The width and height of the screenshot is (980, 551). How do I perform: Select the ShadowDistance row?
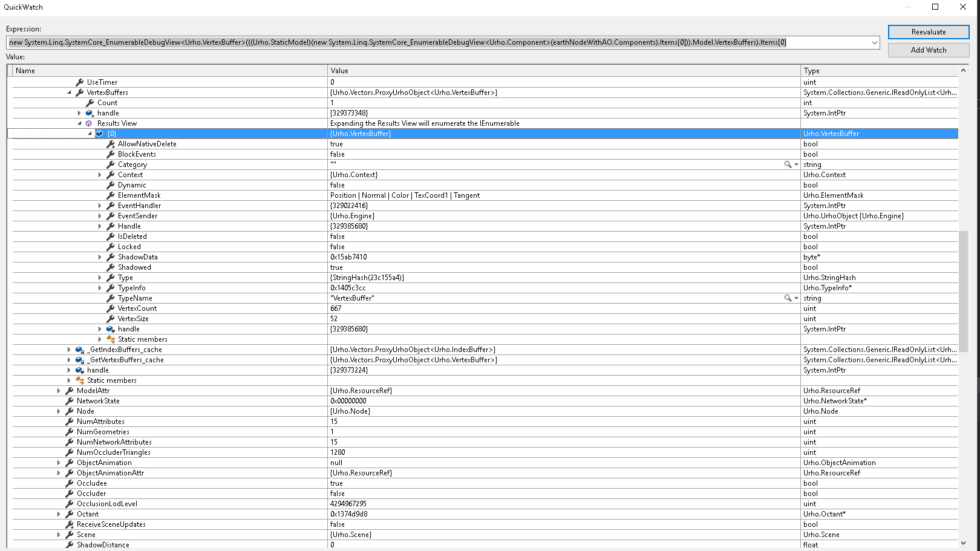485,545
